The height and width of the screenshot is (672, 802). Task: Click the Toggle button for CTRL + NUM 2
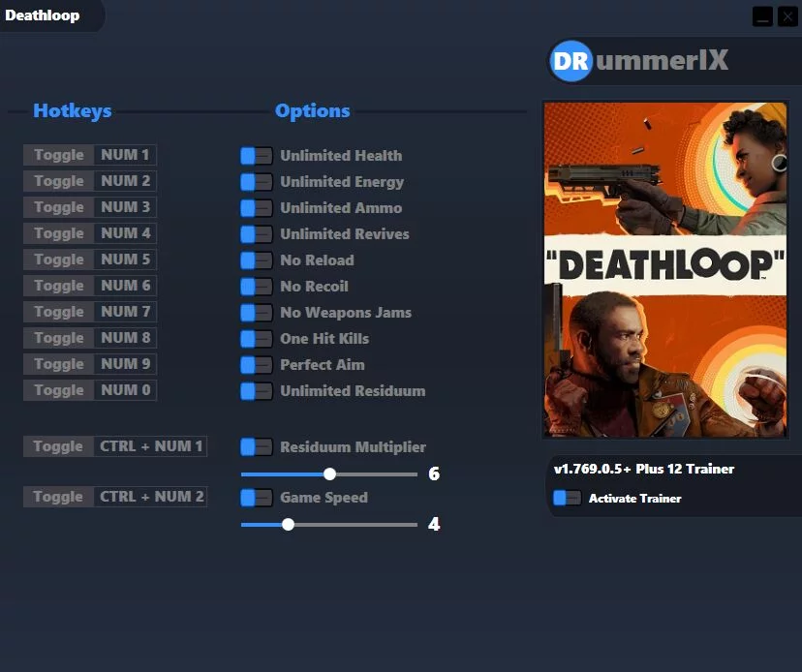click(x=58, y=497)
